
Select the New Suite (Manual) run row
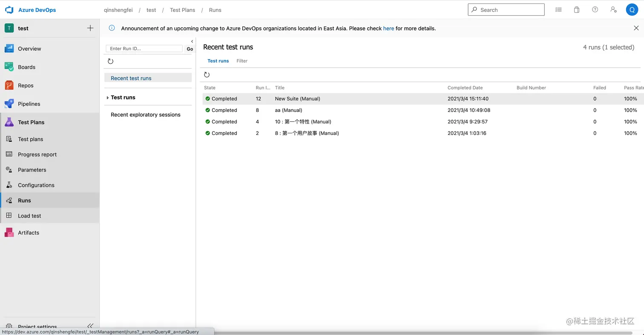click(x=423, y=99)
